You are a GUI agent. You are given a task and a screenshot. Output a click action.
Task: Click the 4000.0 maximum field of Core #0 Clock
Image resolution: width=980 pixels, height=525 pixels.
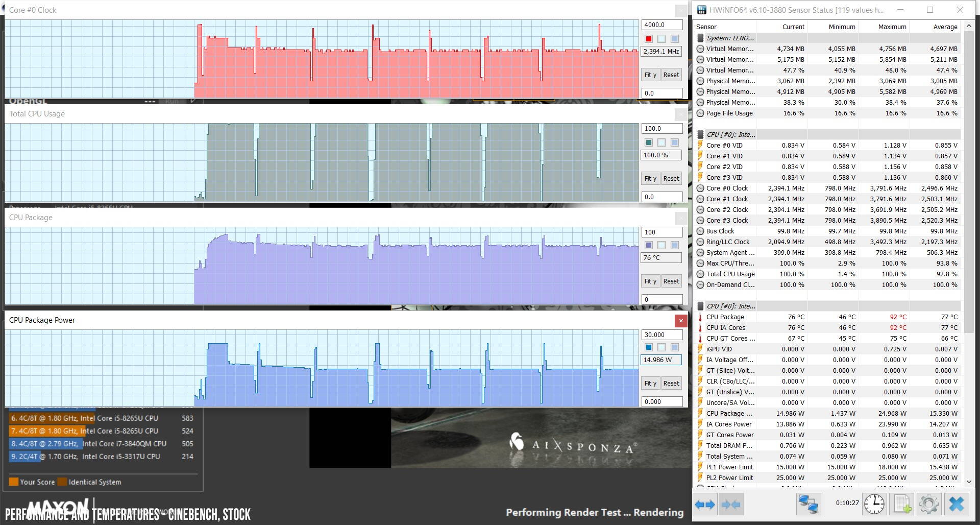tap(662, 25)
